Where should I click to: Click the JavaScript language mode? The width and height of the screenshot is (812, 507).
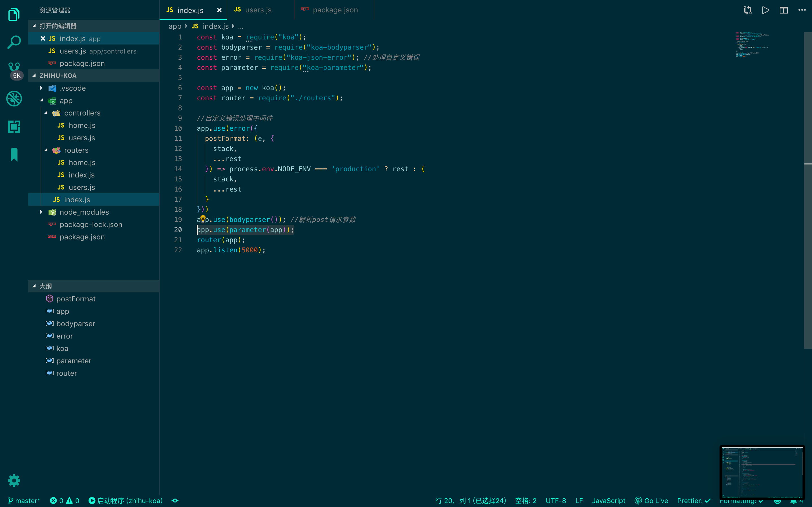pos(608,501)
